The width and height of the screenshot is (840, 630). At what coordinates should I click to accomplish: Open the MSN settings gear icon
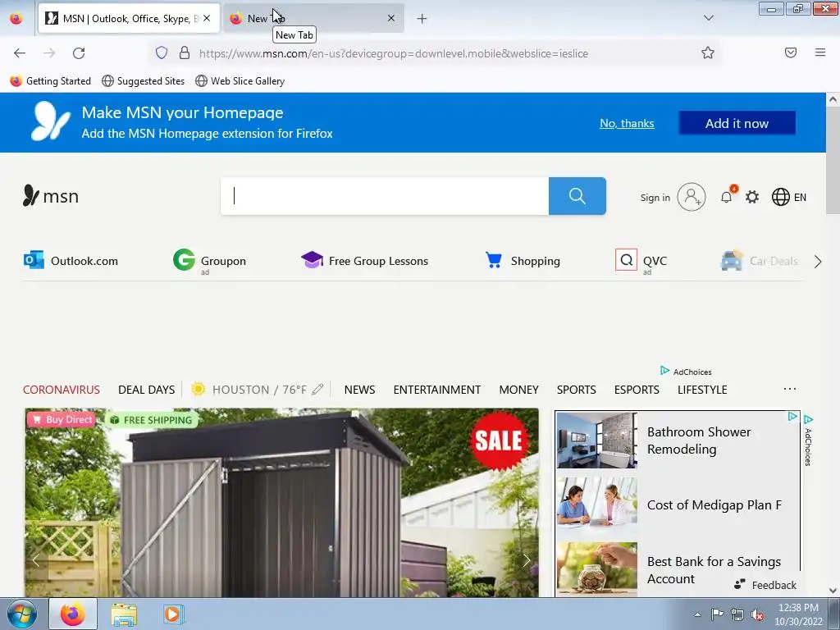click(752, 197)
